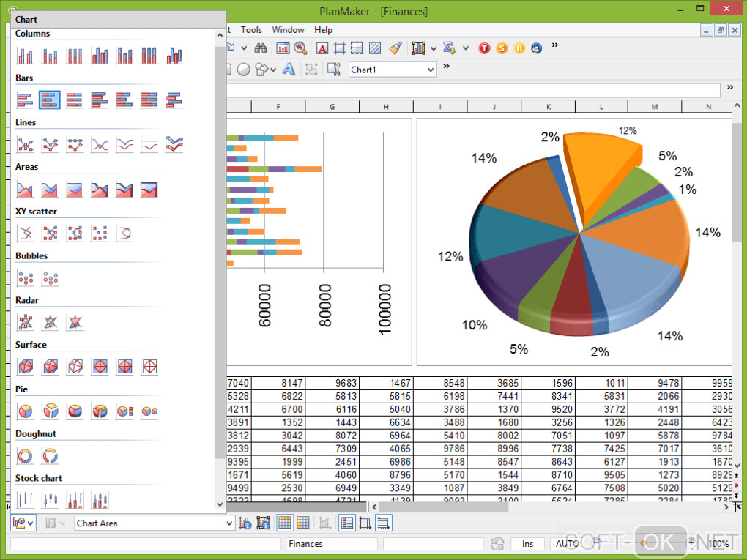Expand toolbar overflow chevron after the Thunderbird icon
Viewport: 747px width, 560px height.
pos(554,45)
